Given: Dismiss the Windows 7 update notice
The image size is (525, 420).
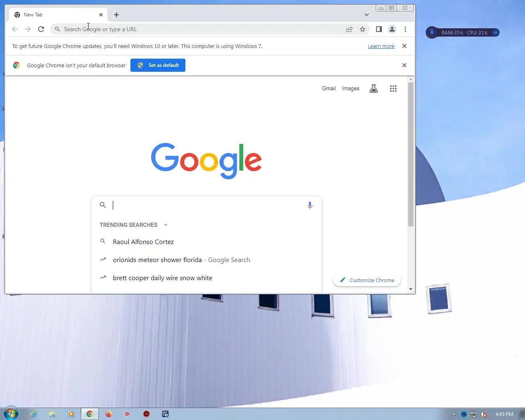Looking at the screenshot, I should point(404,46).
